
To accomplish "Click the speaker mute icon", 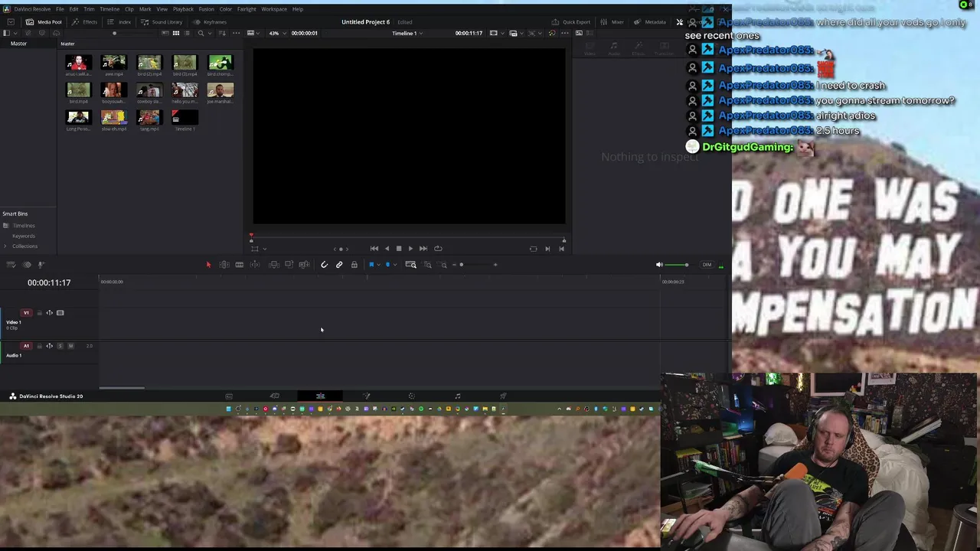I will point(659,265).
